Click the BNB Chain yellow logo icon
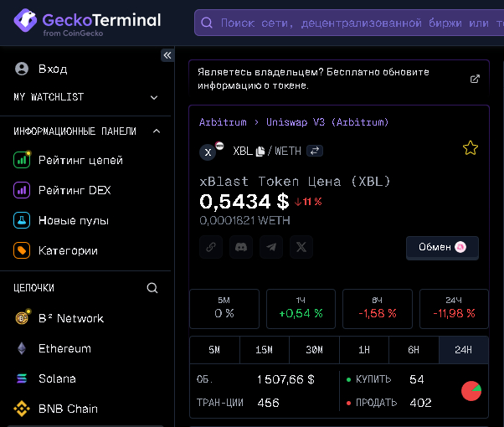This screenshot has width=504, height=427. coord(22,409)
